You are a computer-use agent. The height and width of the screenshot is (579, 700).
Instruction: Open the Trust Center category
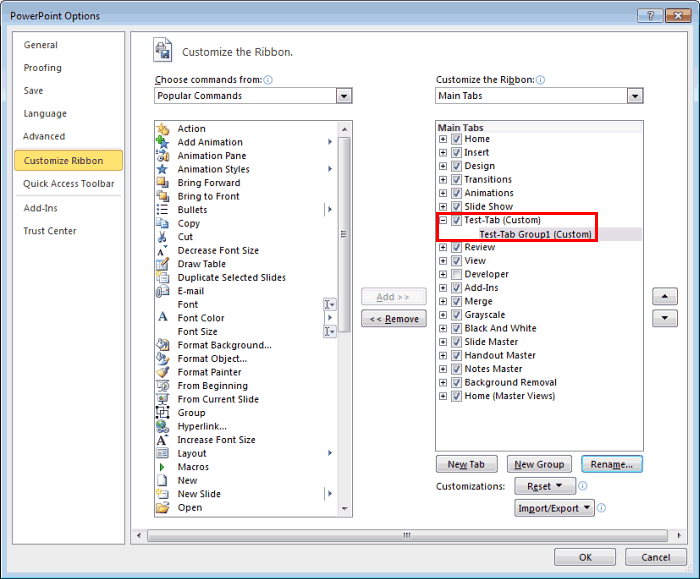tap(50, 231)
